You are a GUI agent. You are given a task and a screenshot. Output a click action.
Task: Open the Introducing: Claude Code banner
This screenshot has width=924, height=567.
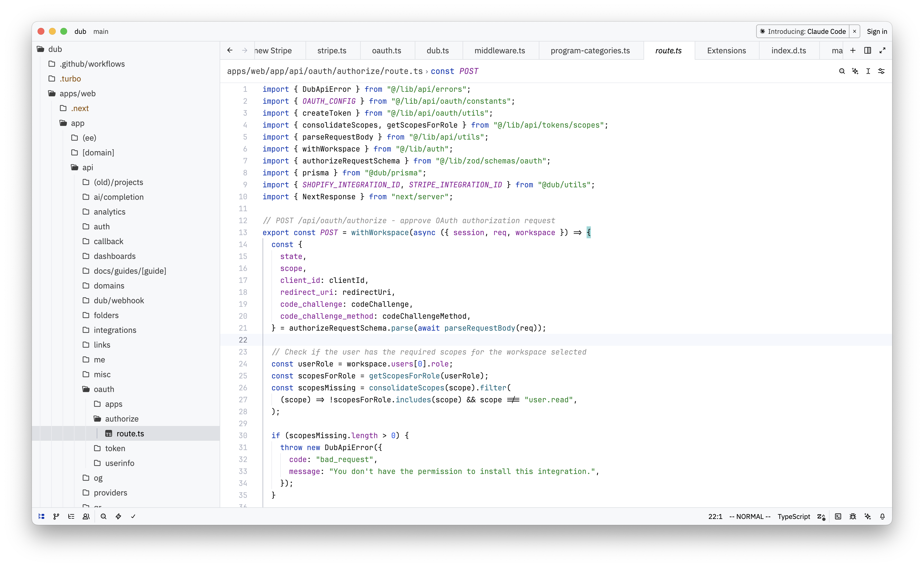click(x=803, y=32)
